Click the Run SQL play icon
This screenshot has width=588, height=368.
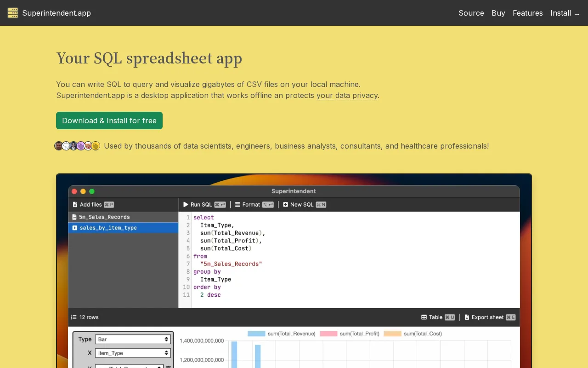[x=186, y=205]
